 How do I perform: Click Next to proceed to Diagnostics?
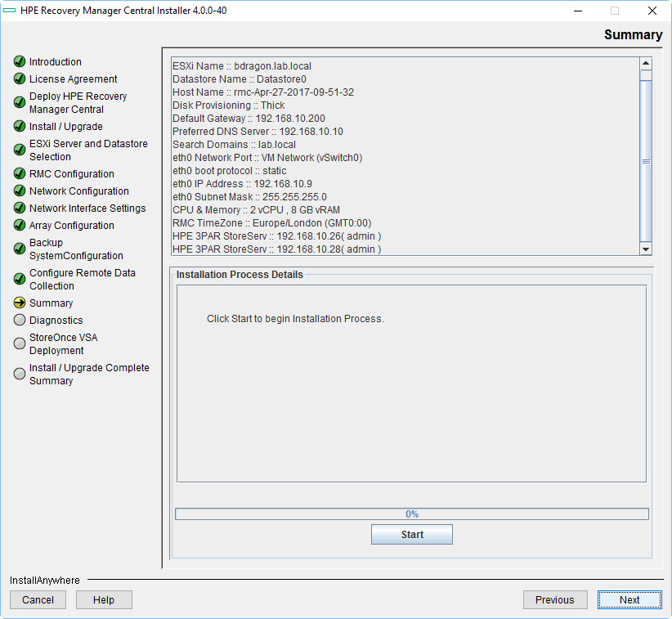coord(629,599)
